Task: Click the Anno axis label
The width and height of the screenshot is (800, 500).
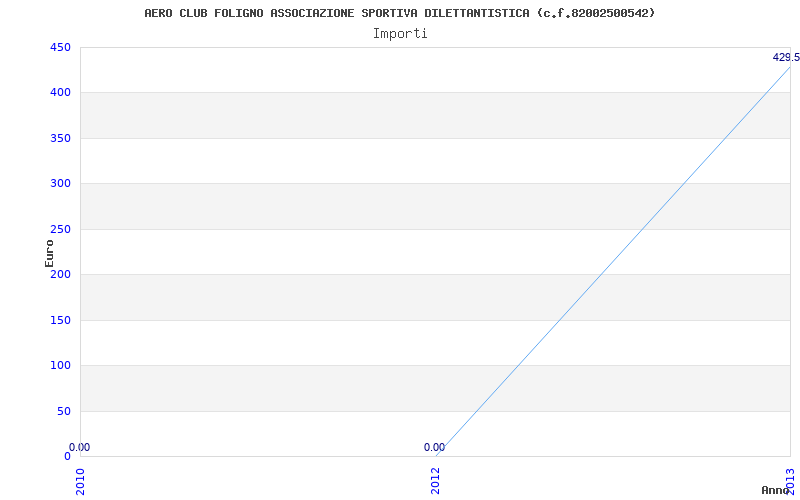Action: [x=775, y=490]
